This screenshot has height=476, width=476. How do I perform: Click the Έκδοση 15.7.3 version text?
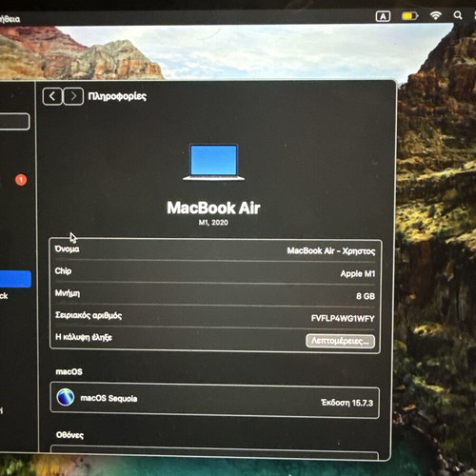pyautogui.click(x=347, y=403)
